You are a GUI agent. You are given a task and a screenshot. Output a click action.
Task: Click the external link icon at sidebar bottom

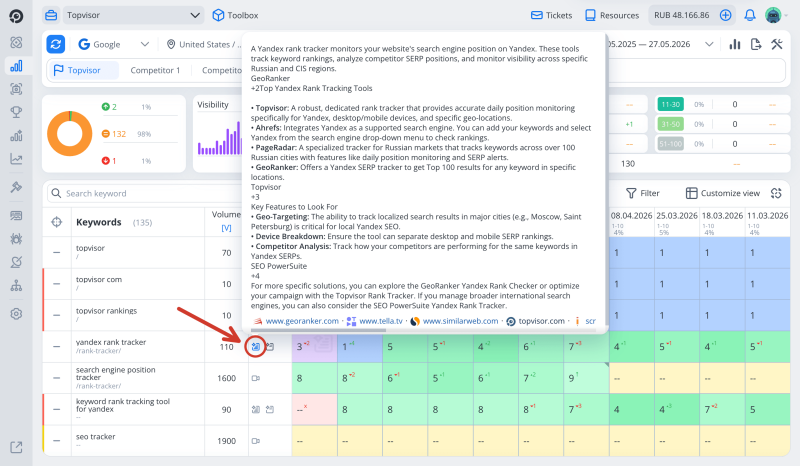(x=16, y=447)
